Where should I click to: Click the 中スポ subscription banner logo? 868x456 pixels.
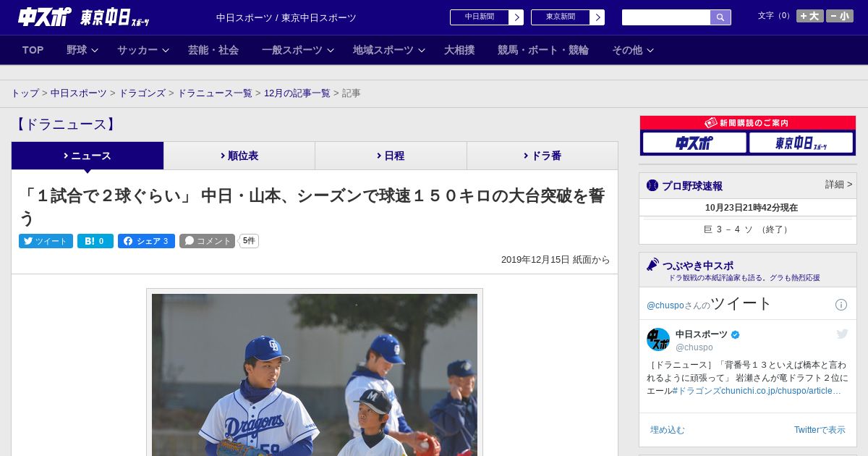pos(694,143)
